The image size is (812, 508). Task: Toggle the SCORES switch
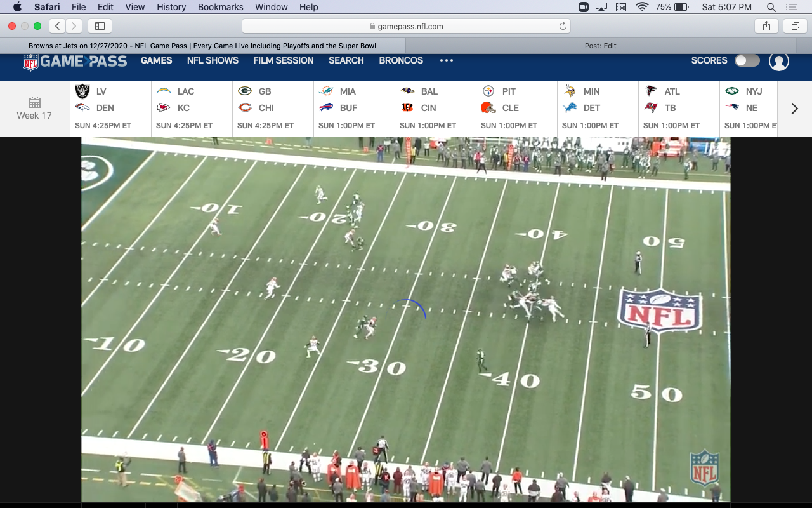(x=747, y=60)
